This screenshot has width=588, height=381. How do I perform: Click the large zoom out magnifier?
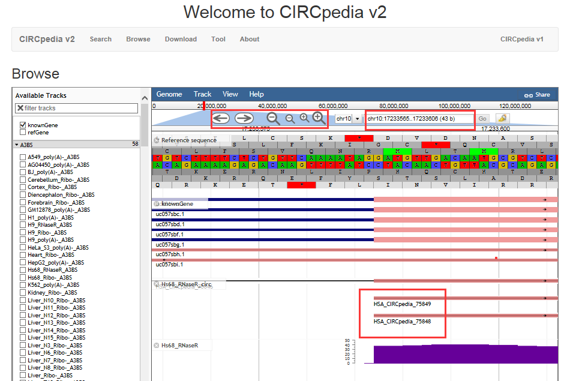coord(273,118)
